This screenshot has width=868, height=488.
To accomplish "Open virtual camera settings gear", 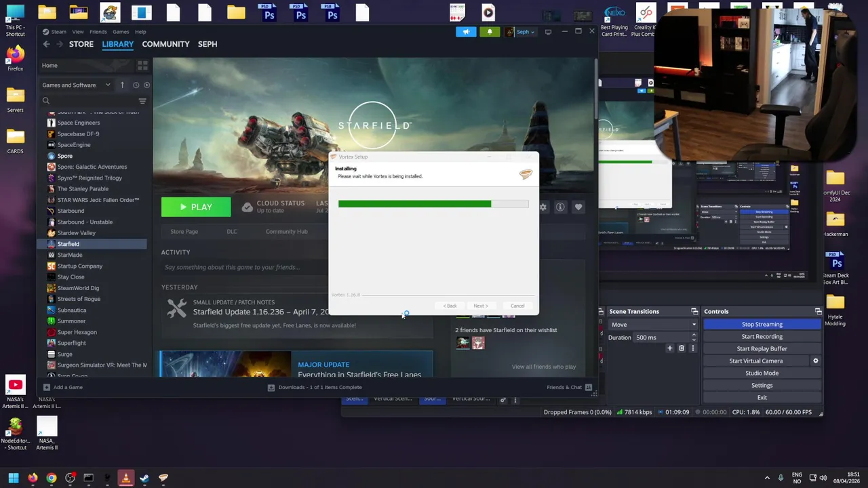I will pyautogui.click(x=816, y=361).
